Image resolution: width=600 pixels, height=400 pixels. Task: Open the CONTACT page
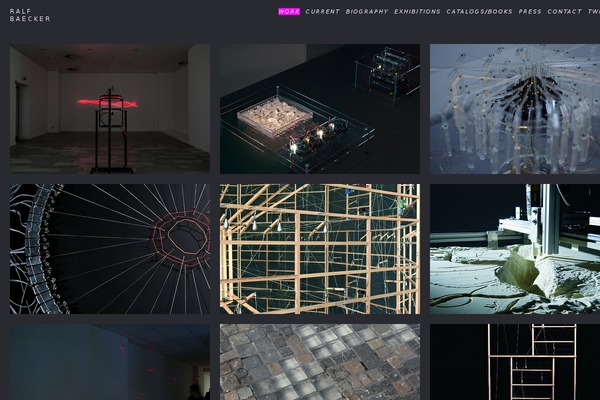(564, 11)
